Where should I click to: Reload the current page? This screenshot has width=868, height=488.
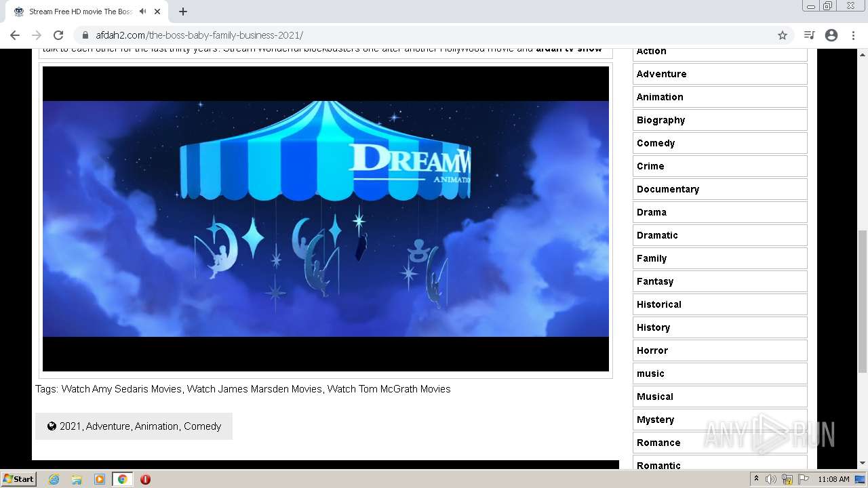[58, 35]
